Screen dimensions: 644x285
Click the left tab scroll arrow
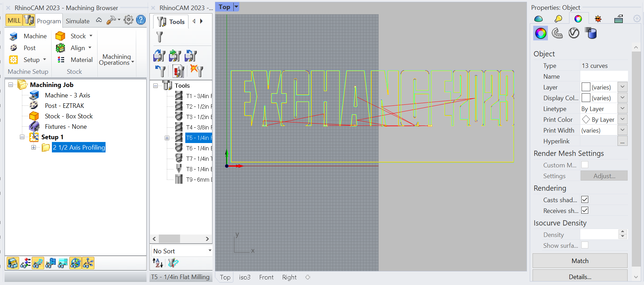tap(194, 21)
